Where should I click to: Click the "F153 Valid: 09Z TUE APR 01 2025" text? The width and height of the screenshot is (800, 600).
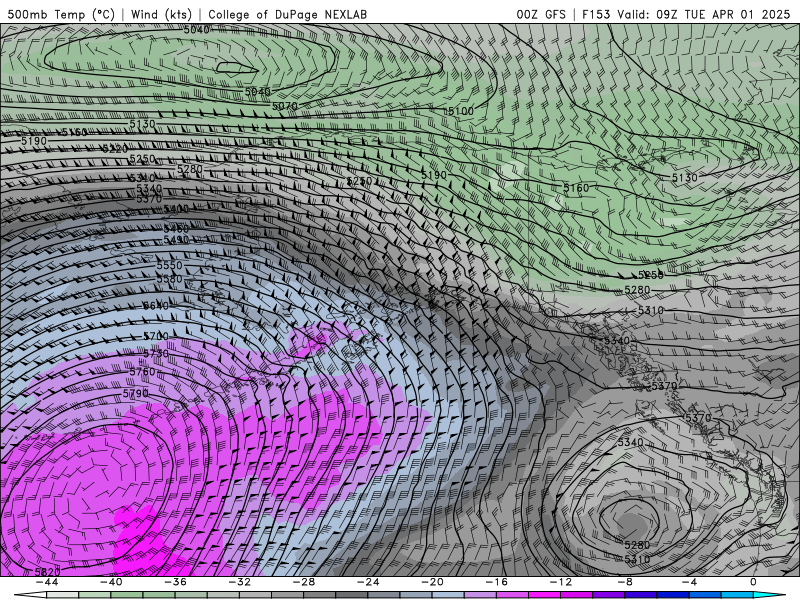[686, 14]
